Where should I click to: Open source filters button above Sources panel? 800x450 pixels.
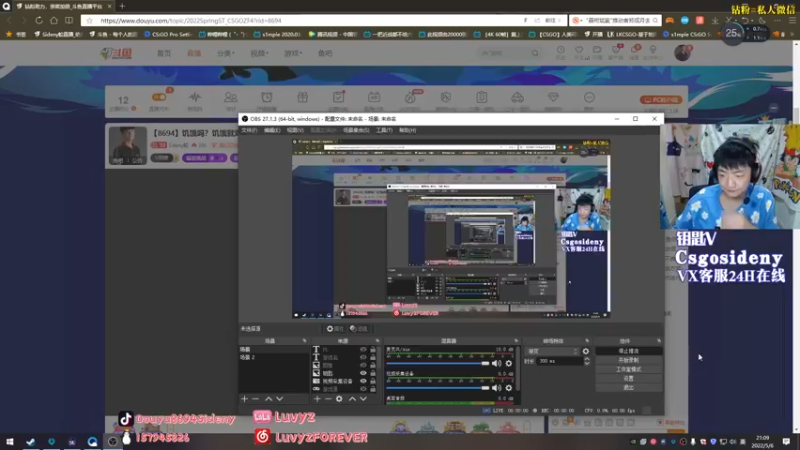(359, 329)
